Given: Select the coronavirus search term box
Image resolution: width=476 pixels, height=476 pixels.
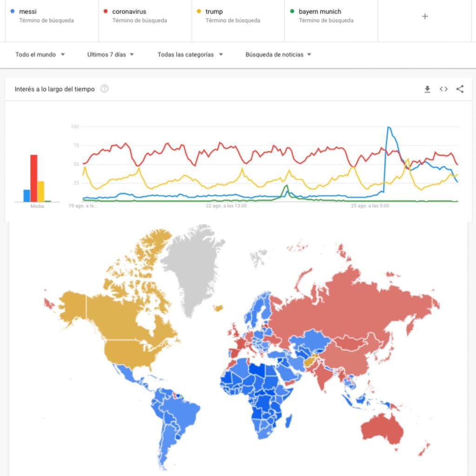Looking at the screenshot, I should (x=129, y=12).
